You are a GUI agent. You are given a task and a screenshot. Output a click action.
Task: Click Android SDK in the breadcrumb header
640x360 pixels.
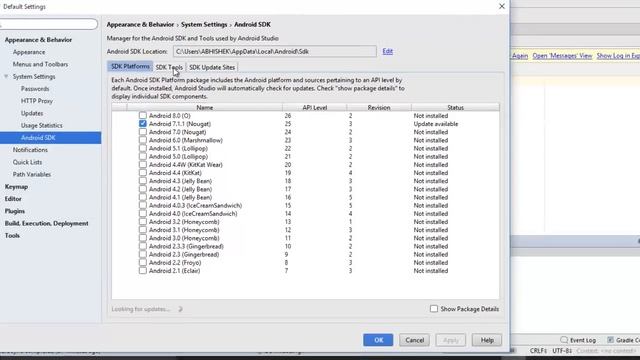click(252, 24)
